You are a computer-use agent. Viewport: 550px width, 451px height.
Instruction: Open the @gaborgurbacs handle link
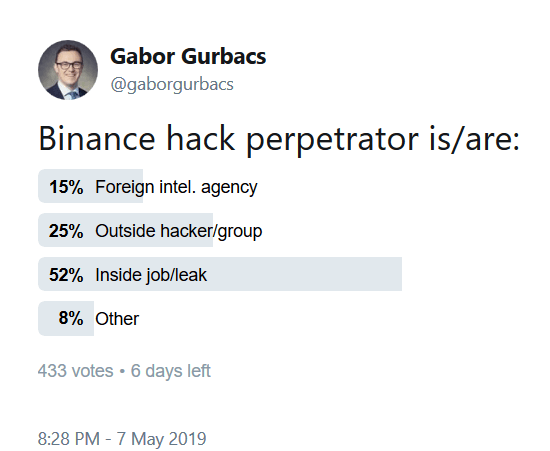pyautogui.click(x=172, y=85)
